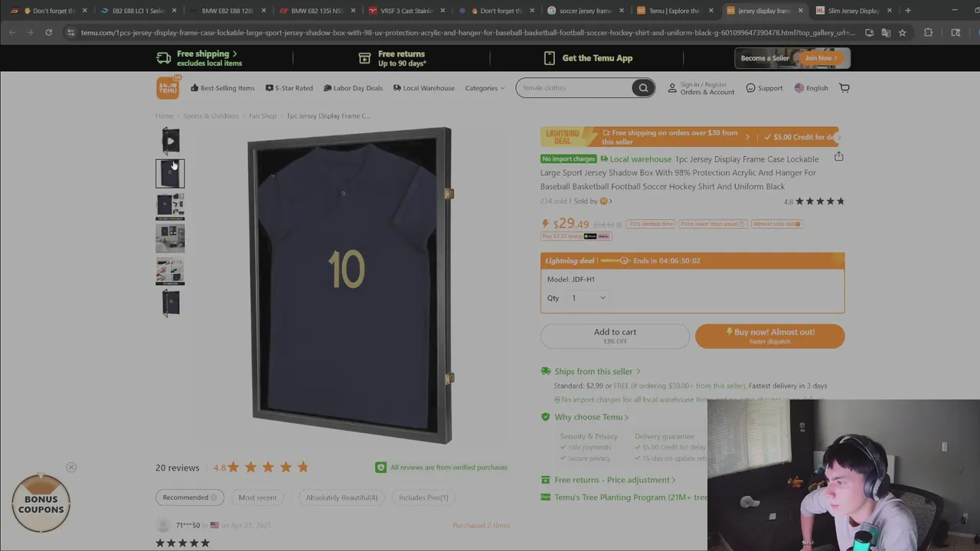Switch to the Slim Jersey Display tab

pos(854,11)
